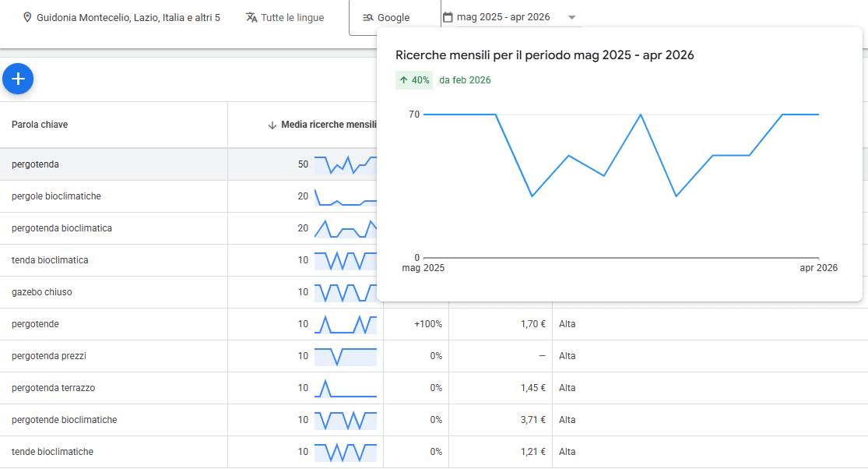Screen dimensions: 868x469
Task: Open the pergotende bioclimatiche trend sparkline
Action: point(346,420)
